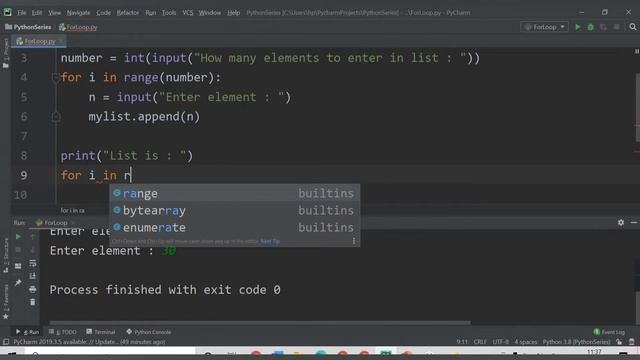Rerun ForLoop from the Run panel
640x360 pixels.
coord(18,237)
